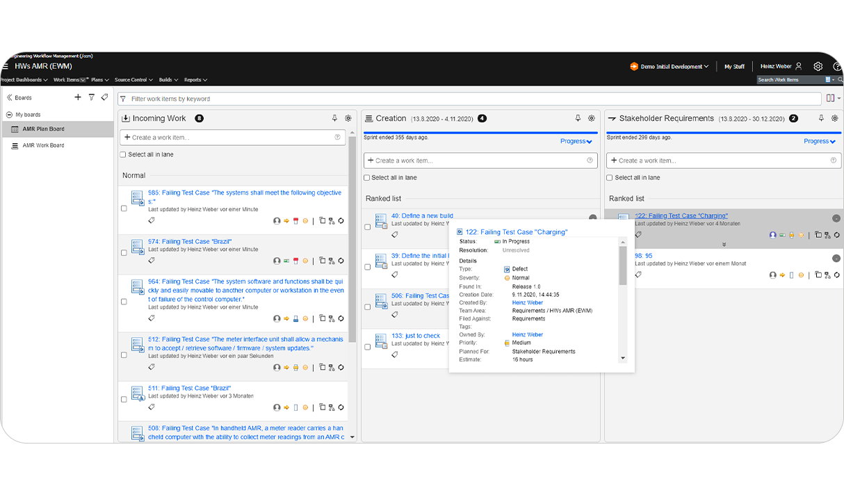Open the Progress dropdown in Stakeholder Requirements
This screenshot has width=844, height=504.
[819, 141]
